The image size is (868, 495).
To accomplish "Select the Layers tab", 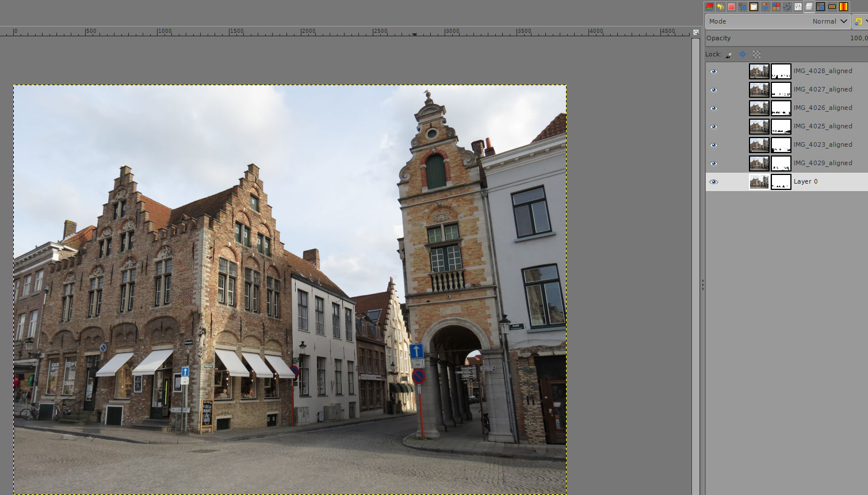I will [x=809, y=7].
